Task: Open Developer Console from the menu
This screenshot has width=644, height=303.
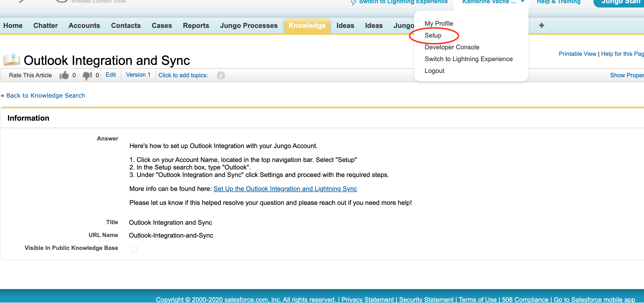Action: point(452,47)
